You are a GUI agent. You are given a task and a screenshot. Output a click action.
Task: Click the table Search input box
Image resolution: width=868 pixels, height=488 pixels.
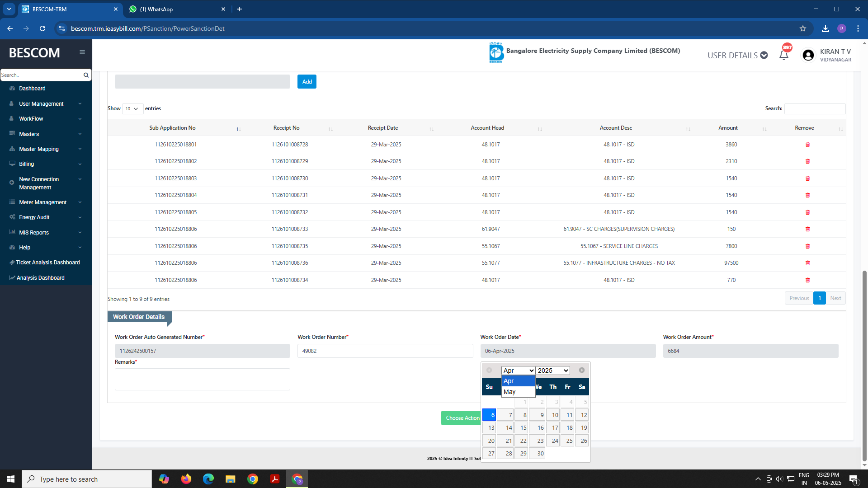pos(815,108)
